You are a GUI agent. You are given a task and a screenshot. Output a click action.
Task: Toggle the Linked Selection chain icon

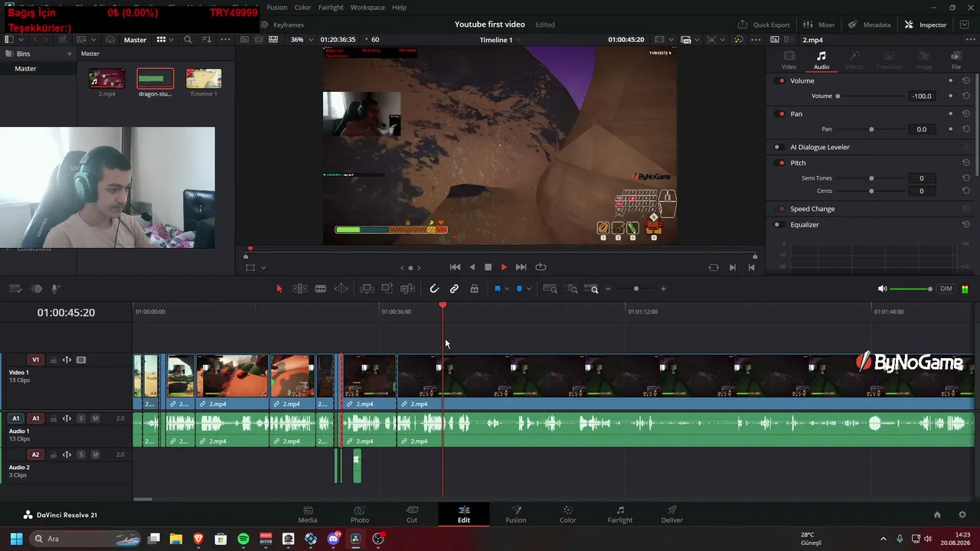[454, 289]
